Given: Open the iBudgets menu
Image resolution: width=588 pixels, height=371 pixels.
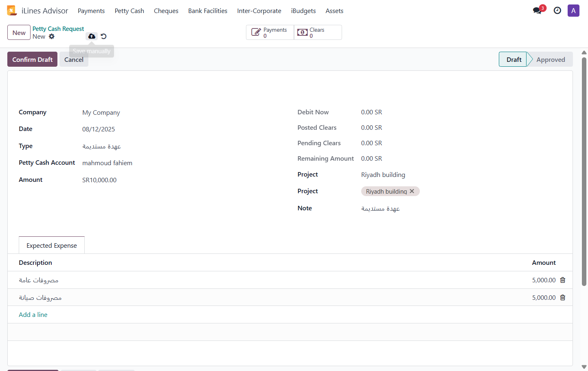Looking at the screenshot, I should 303,11.
